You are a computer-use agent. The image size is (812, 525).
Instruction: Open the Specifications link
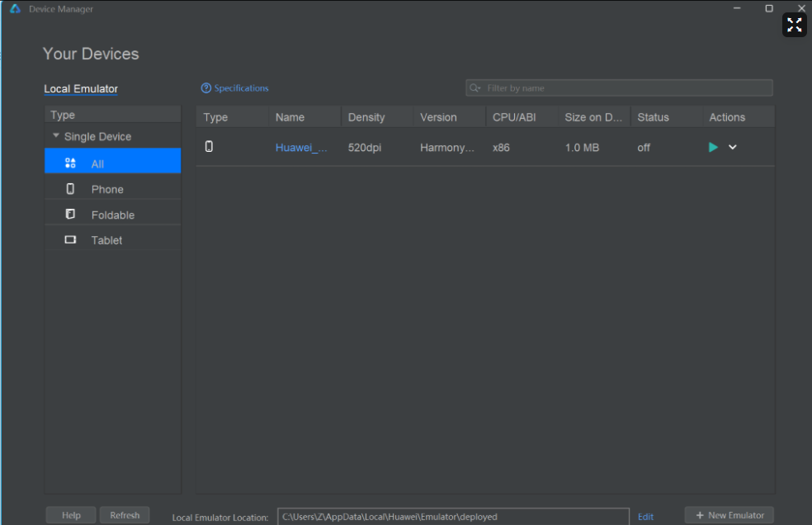click(x=241, y=88)
